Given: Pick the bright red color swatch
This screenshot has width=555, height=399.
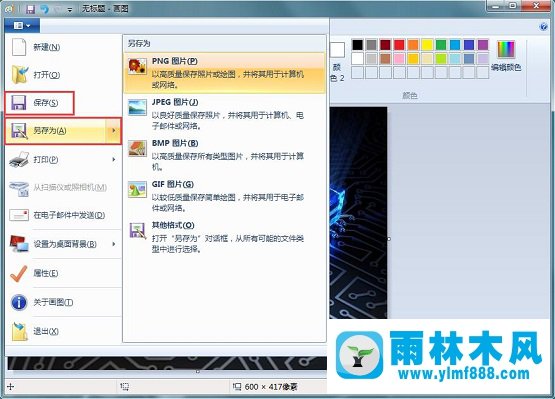Looking at the screenshot, I should pos(399,45).
